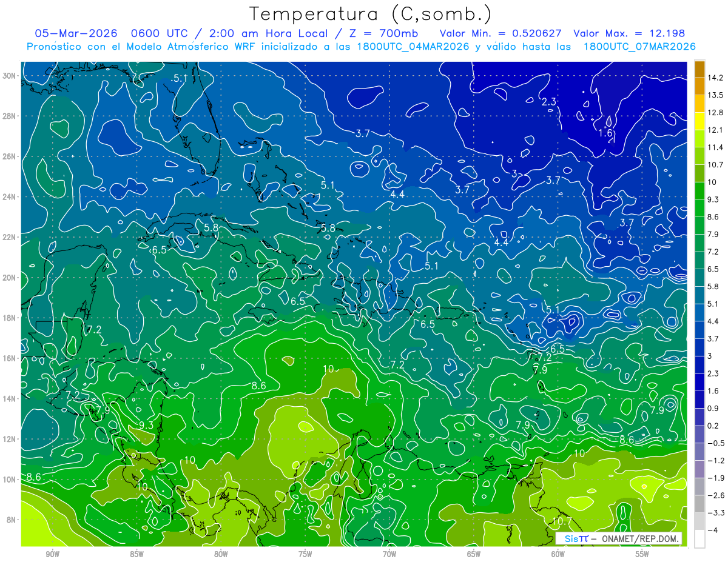
Task: Click the 12N latitude axis label
Action: click(x=9, y=439)
